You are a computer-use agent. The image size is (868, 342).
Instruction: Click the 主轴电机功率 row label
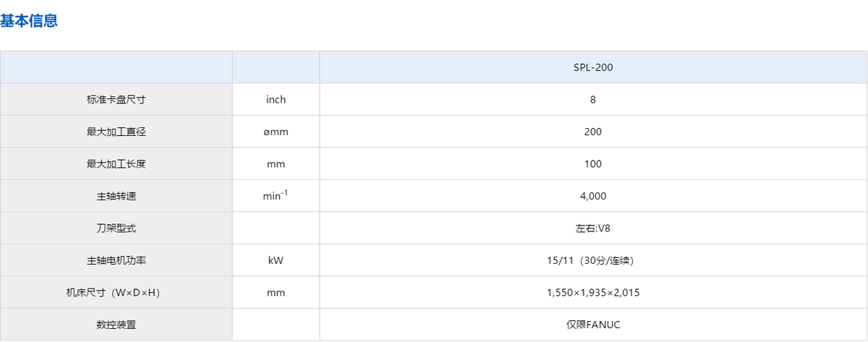pyautogui.click(x=116, y=260)
